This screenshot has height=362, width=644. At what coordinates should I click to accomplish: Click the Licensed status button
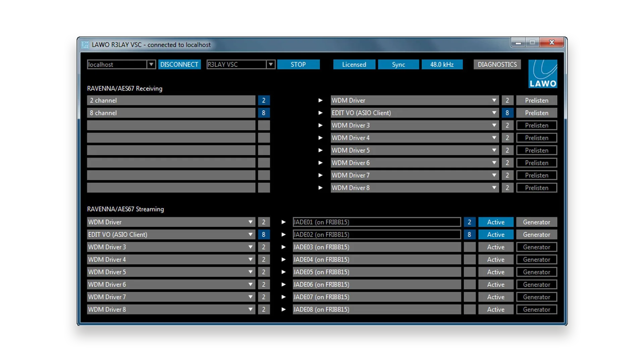pos(354,64)
